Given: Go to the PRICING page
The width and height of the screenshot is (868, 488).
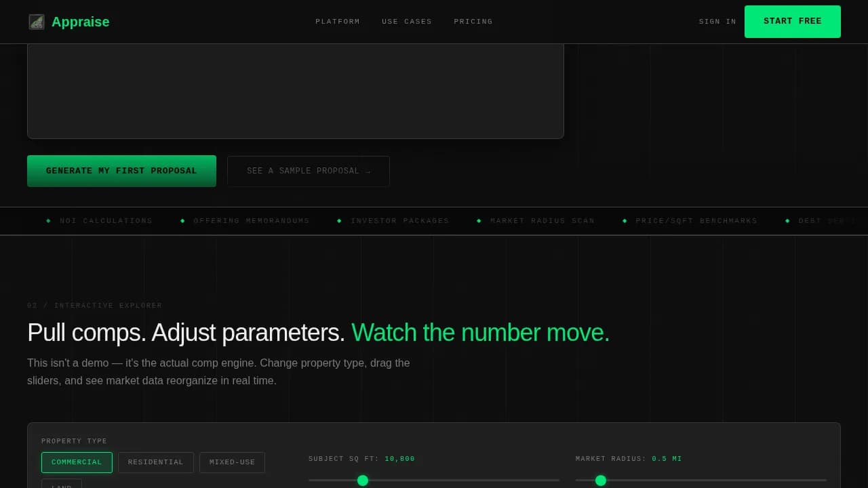Looking at the screenshot, I should (x=473, y=21).
